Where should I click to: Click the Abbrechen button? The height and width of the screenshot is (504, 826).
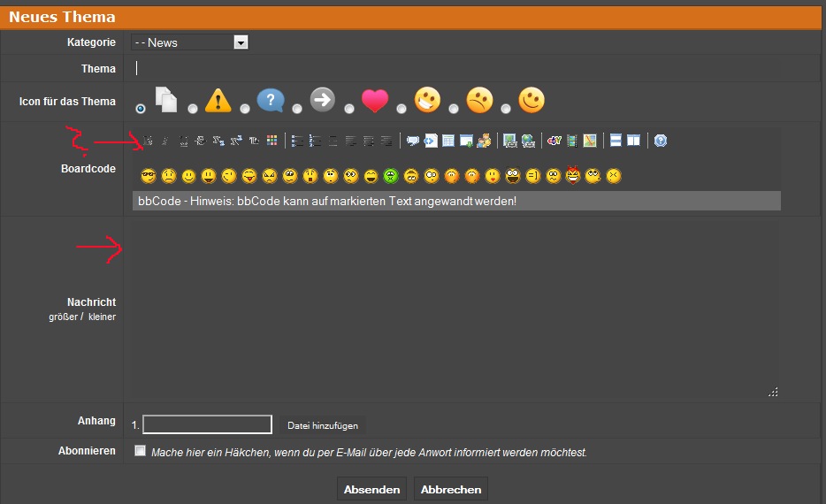[451, 489]
